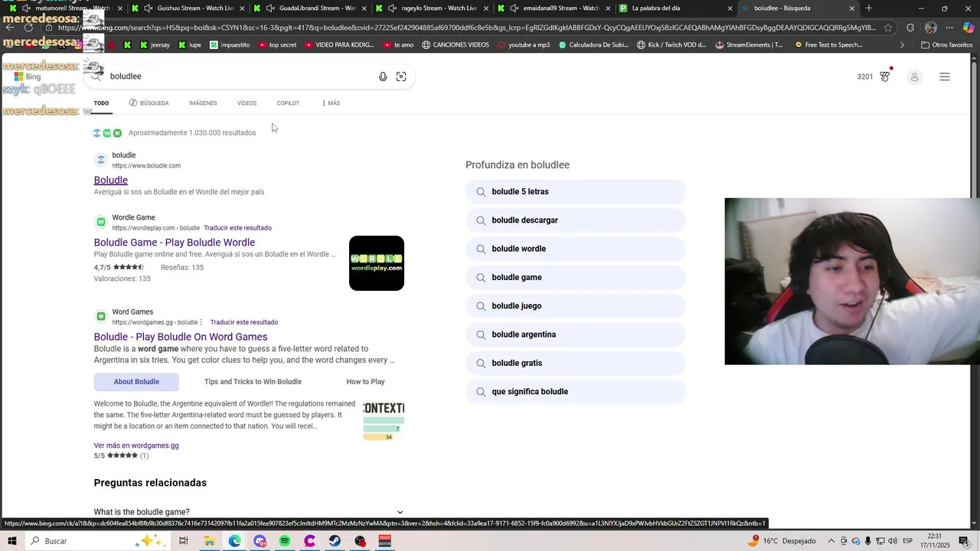Viewport: 980px width, 551px height.
Task: Open Spotify from the taskbar
Action: coord(285,541)
